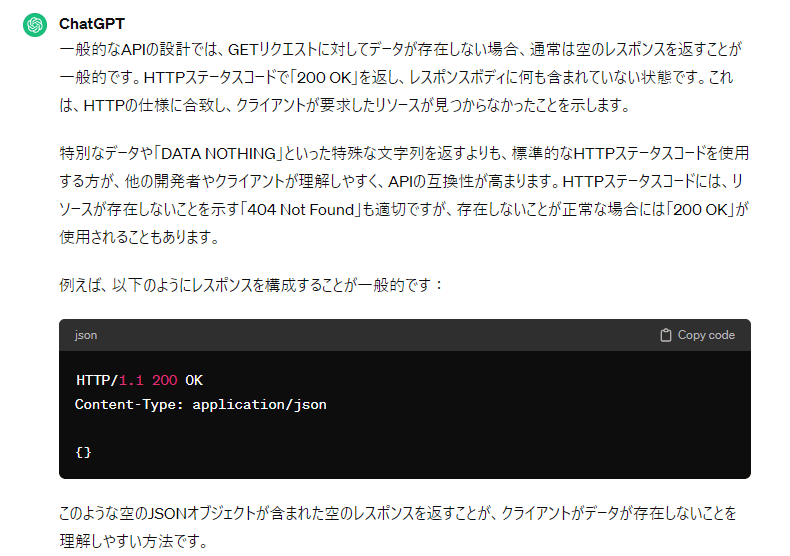The image size is (790, 556).
Task: Click the text 「404 Not Found」
Action: pos(301,209)
